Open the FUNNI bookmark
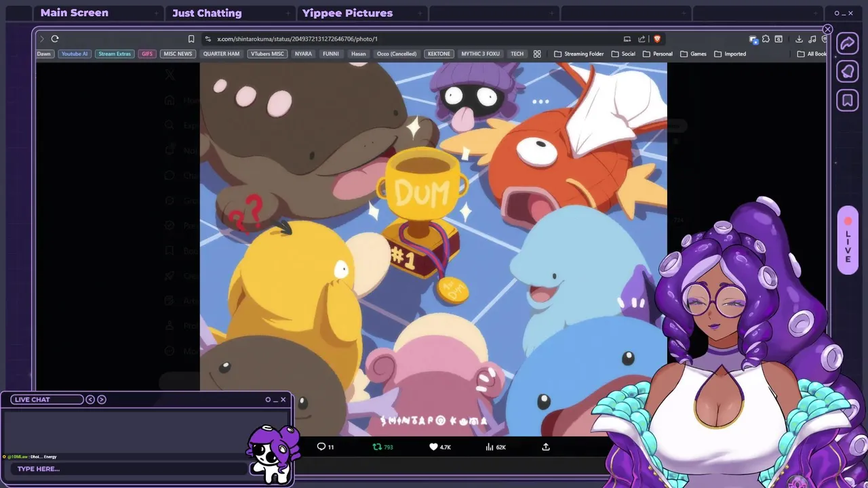 [x=331, y=54]
